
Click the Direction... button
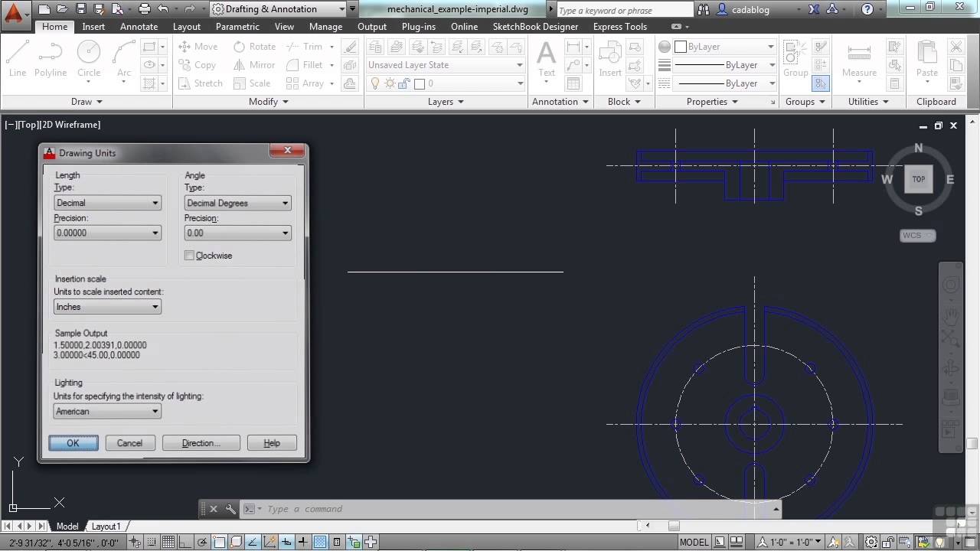click(x=201, y=443)
